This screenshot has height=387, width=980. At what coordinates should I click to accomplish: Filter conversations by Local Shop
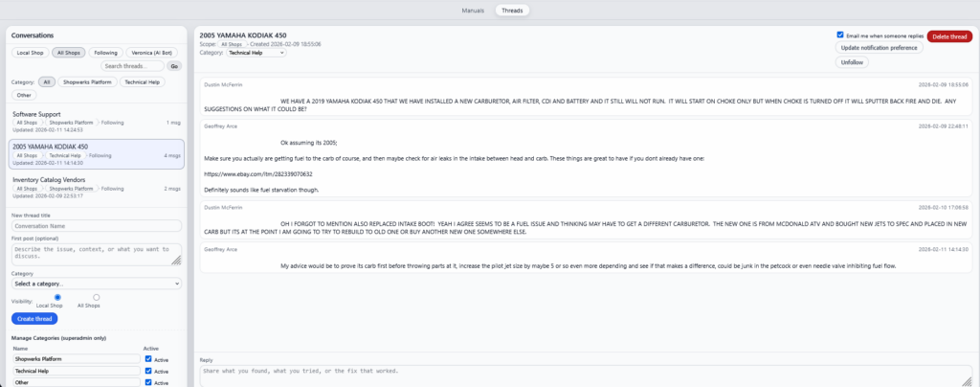coord(31,53)
